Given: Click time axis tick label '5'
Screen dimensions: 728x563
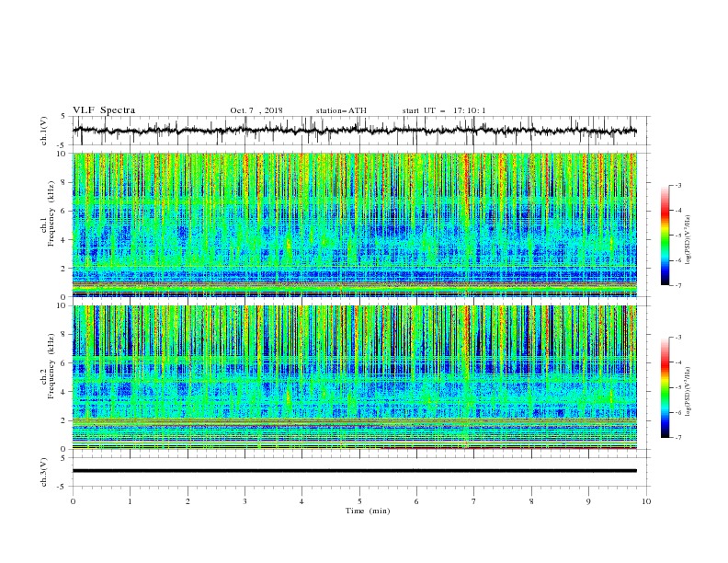Looking at the screenshot, I should (x=359, y=501).
